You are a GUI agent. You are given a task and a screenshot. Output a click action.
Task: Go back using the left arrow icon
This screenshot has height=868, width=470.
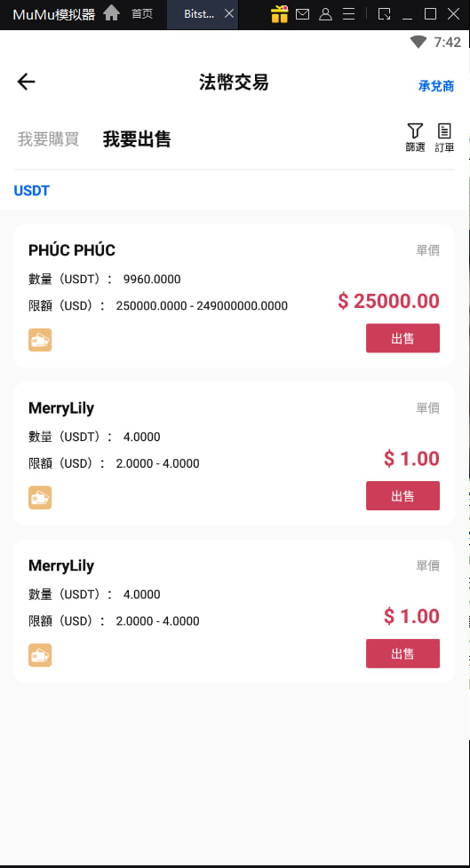tap(26, 82)
